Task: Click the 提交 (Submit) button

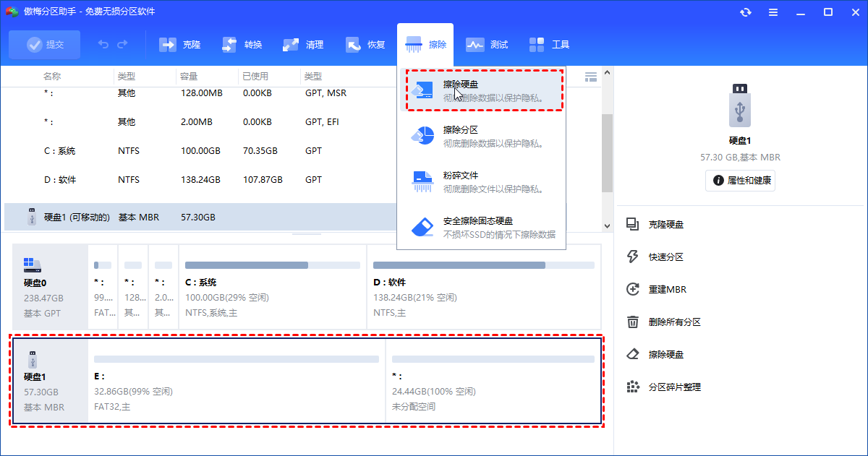Action: coord(44,44)
